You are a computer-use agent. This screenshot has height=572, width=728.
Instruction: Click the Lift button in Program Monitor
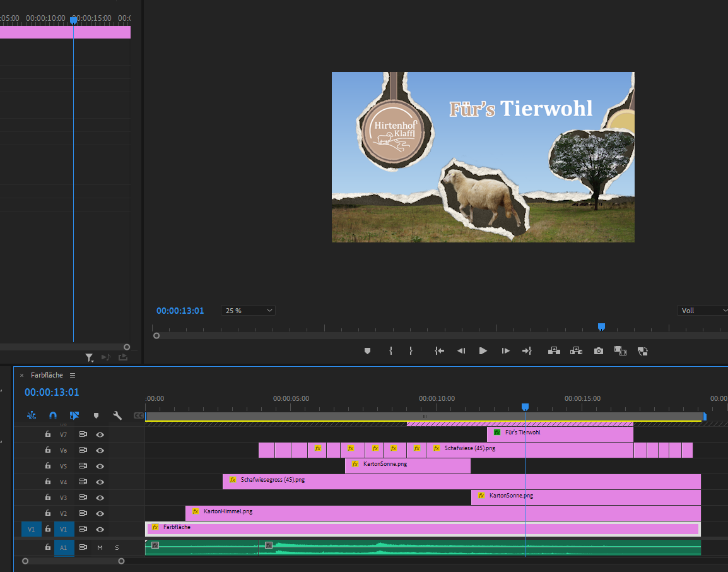(x=554, y=351)
